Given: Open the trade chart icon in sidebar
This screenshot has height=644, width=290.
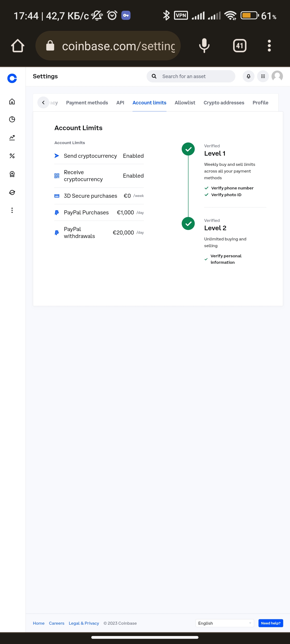Looking at the screenshot, I should (12, 138).
